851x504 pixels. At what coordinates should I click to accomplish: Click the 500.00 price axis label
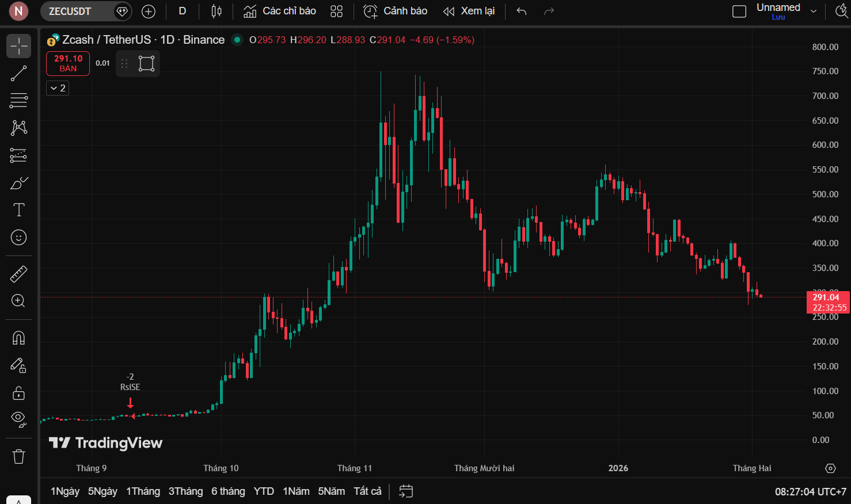pyautogui.click(x=825, y=194)
